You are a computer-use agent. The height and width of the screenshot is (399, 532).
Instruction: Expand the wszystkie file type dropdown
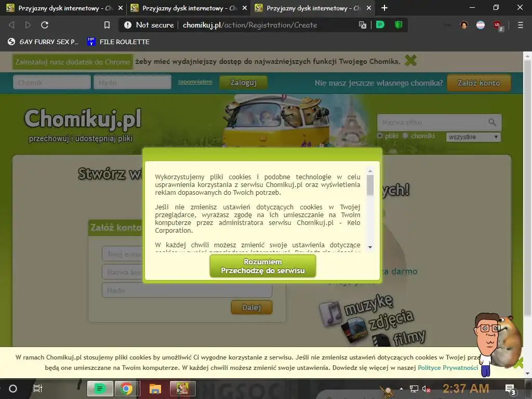473,137
